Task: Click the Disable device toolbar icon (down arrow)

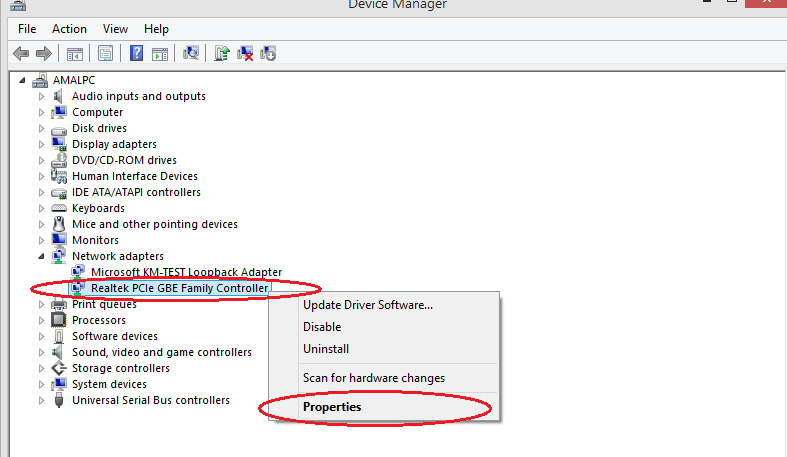Action: (268, 53)
